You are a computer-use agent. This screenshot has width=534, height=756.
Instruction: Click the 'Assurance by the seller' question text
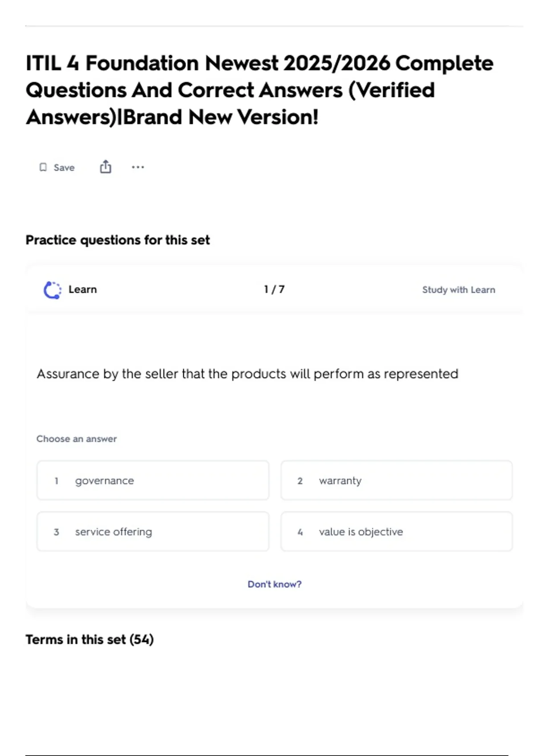[x=247, y=374]
